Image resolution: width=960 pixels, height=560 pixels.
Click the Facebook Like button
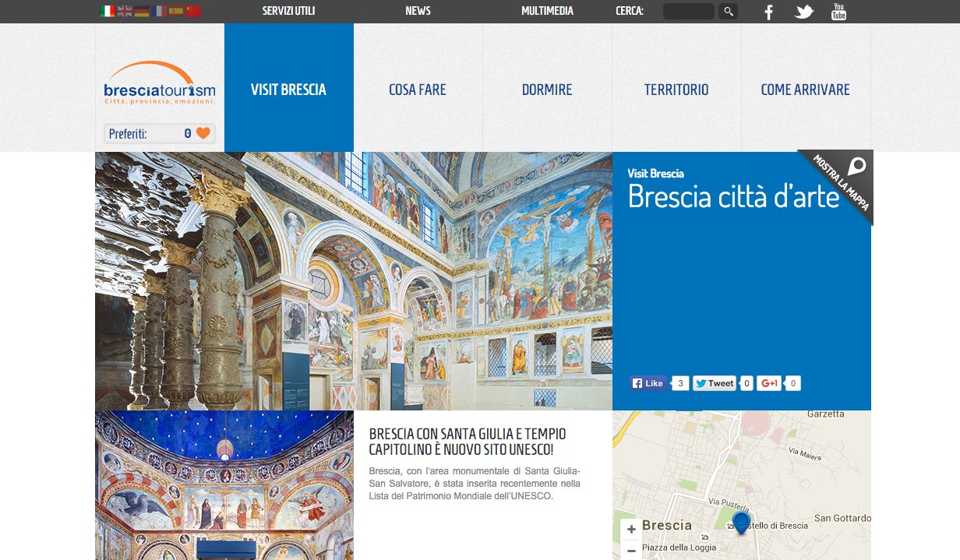[x=648, y=383]
